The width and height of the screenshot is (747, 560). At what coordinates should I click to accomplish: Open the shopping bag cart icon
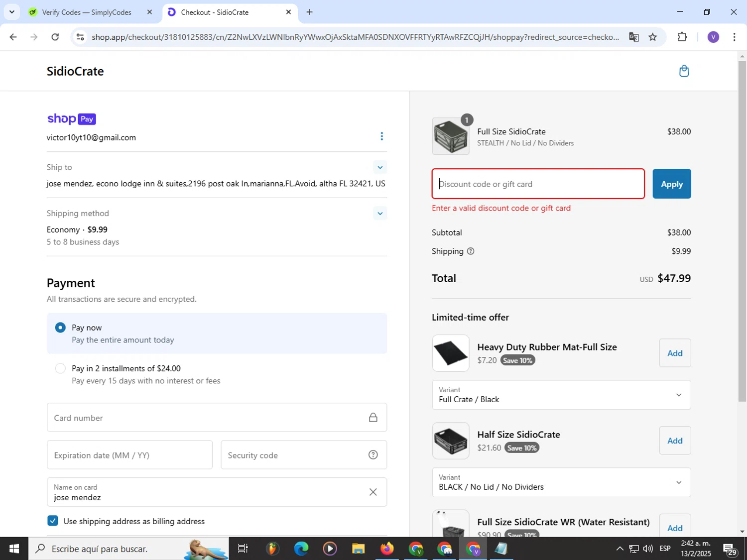pos(684,71)
